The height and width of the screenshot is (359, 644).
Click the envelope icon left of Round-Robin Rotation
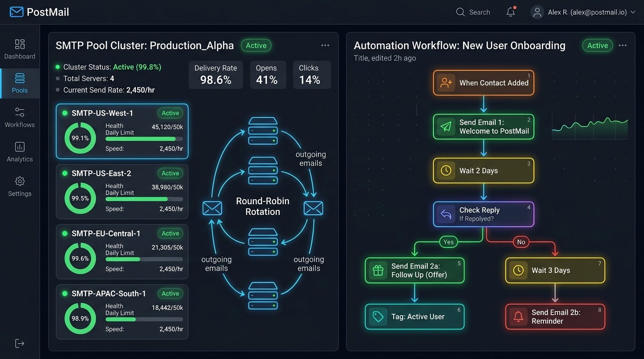[212, 208]
